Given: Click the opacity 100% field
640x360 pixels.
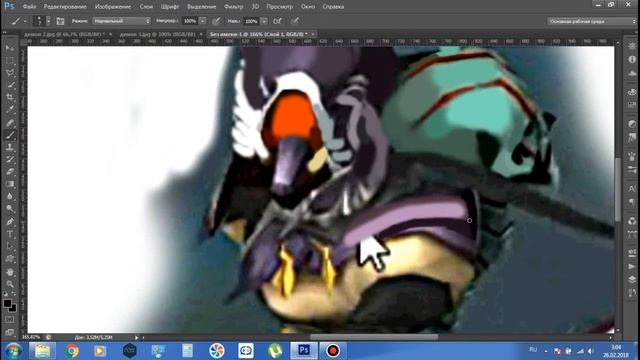Looking at the screenshot, I should pyautogui.click(x=190, y=21).
